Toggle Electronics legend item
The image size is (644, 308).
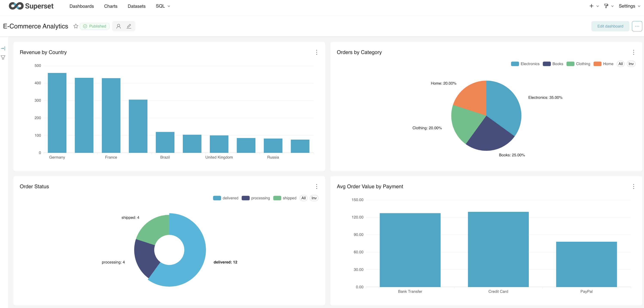tap(525, 64)
